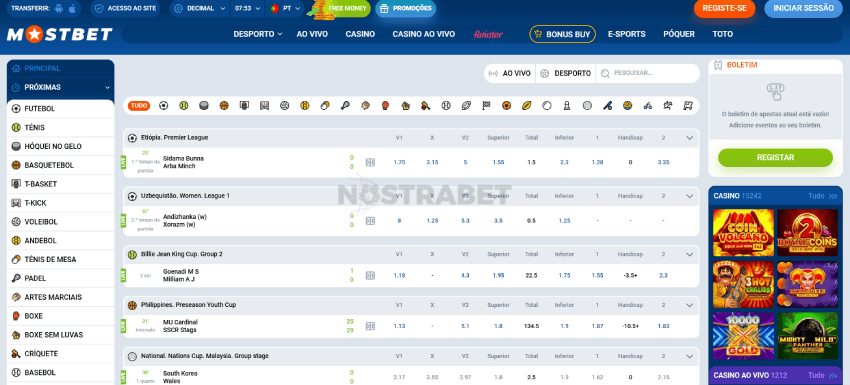This screenshot has height=385, width=850.
Task: Filter events by checkered racing flag icon
Action: pos(486,106)
